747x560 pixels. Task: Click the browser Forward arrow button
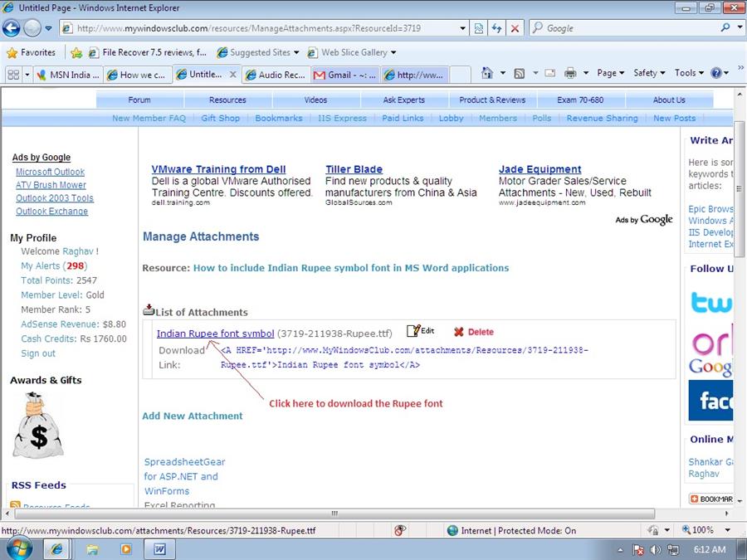[32, 28]
